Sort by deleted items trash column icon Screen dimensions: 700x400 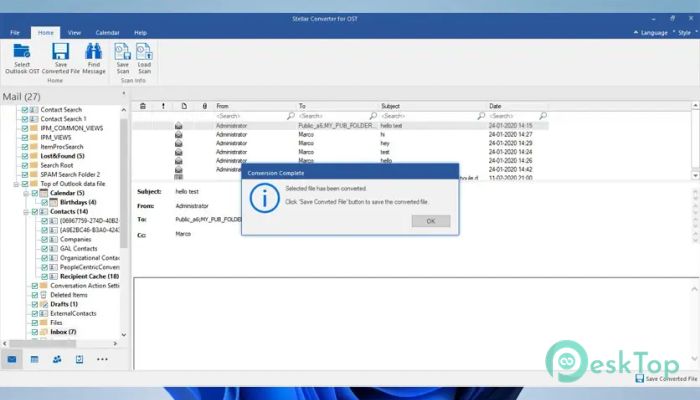(143, 106)
